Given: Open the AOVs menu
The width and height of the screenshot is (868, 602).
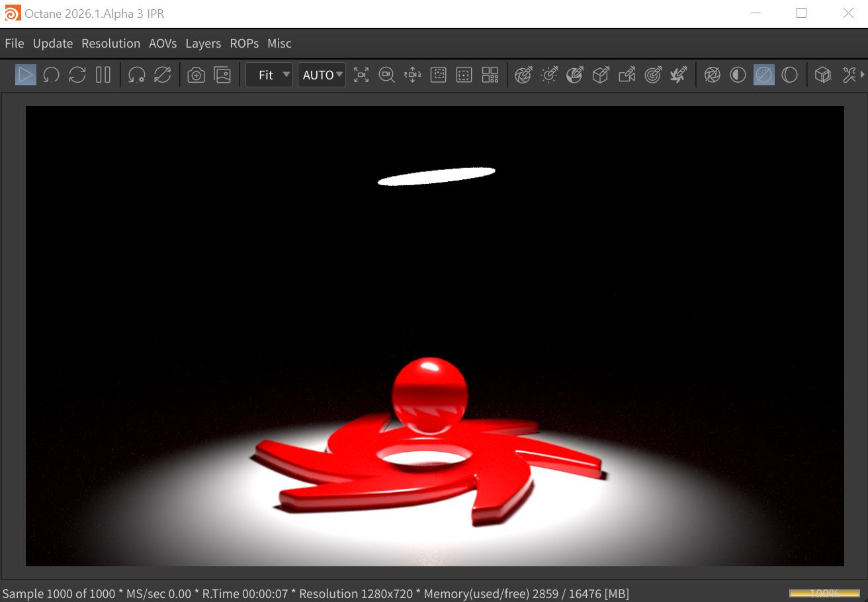Looking at the screenshot, I should (x=163, y=44).
